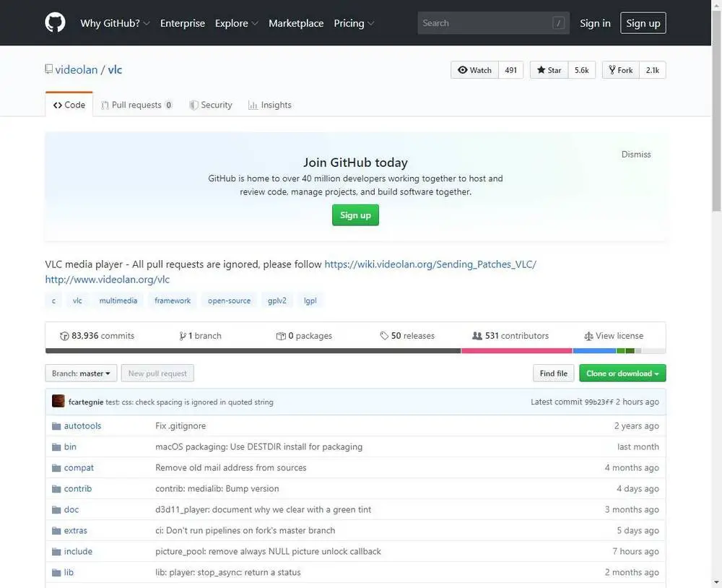The image size is (722, 588).
Task: Click the Fork button
Action: click(x=621, y=70)
